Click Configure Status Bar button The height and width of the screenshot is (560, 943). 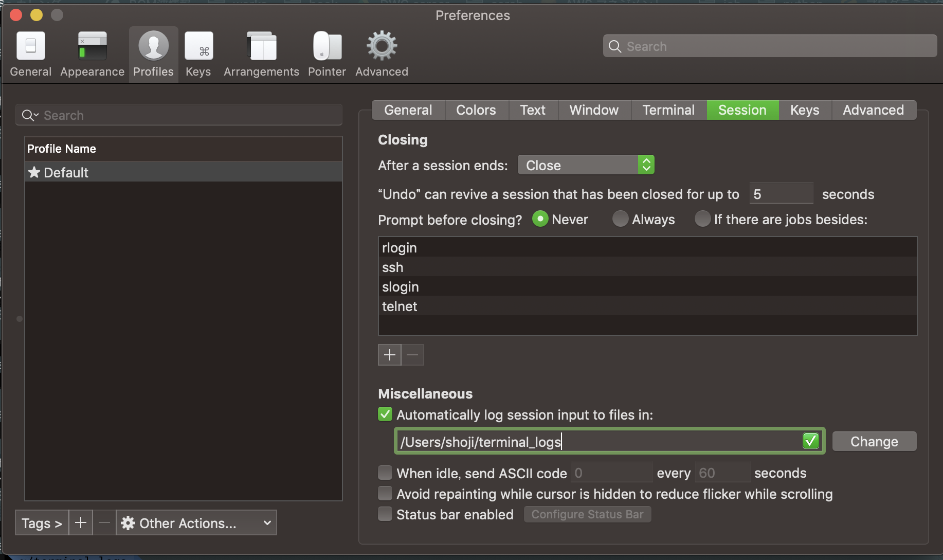(587, 514)
